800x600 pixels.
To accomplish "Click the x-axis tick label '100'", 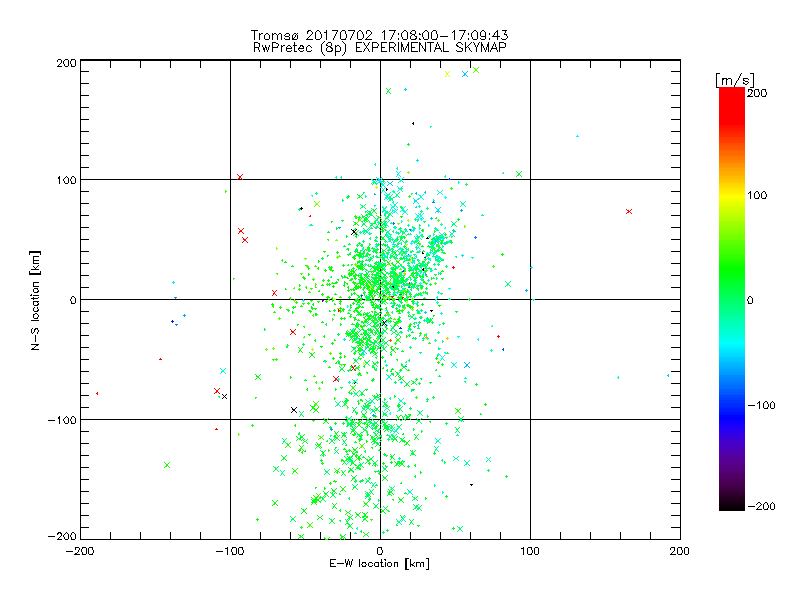I will 530,551.
